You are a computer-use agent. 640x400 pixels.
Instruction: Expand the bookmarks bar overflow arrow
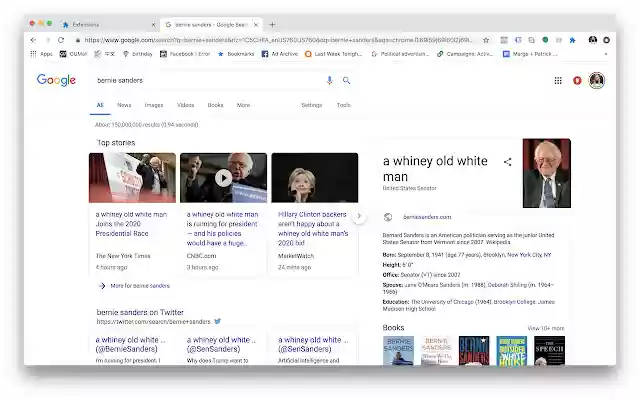pyautogui.click(x=606, y=54)
